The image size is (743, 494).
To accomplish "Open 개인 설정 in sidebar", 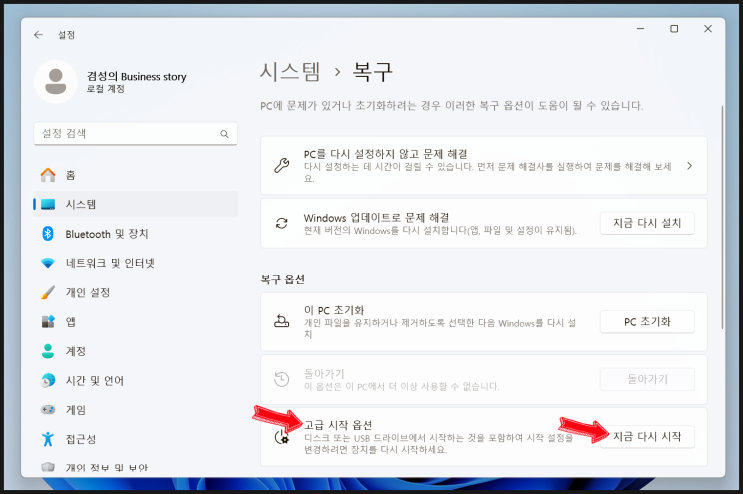I will 136,292.
